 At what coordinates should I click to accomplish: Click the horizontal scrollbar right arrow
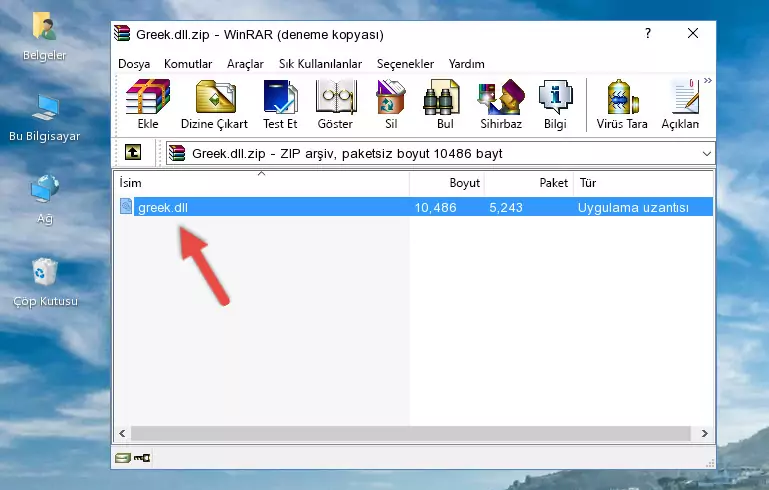(x=704, y=434)
